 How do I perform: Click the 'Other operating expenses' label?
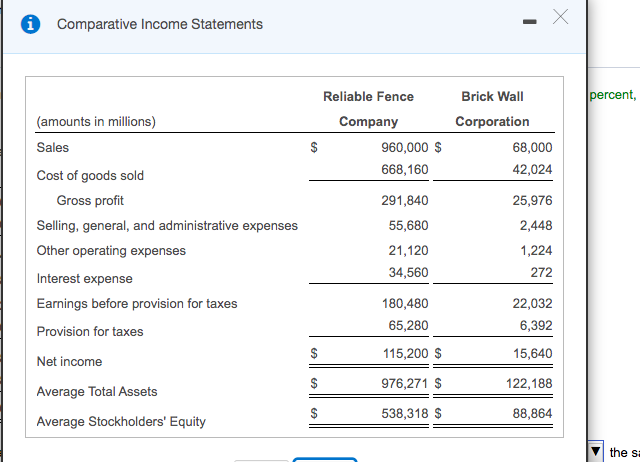[x=111, y=251]
